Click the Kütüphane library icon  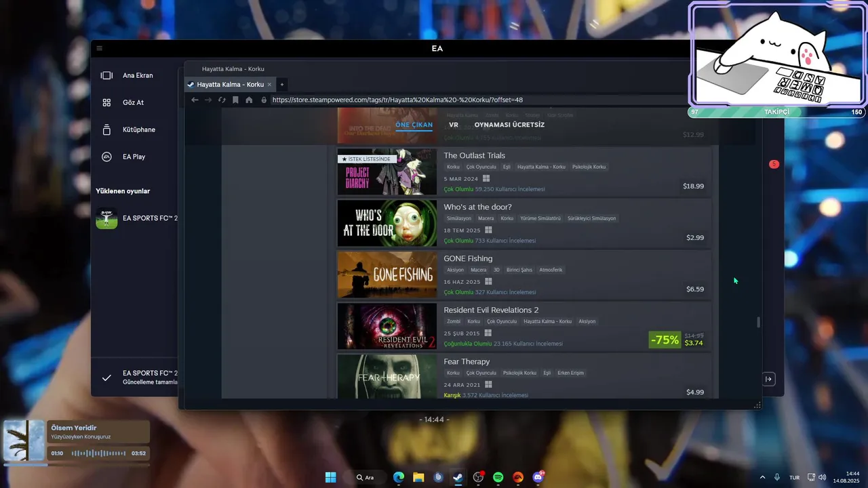[106, 129]
